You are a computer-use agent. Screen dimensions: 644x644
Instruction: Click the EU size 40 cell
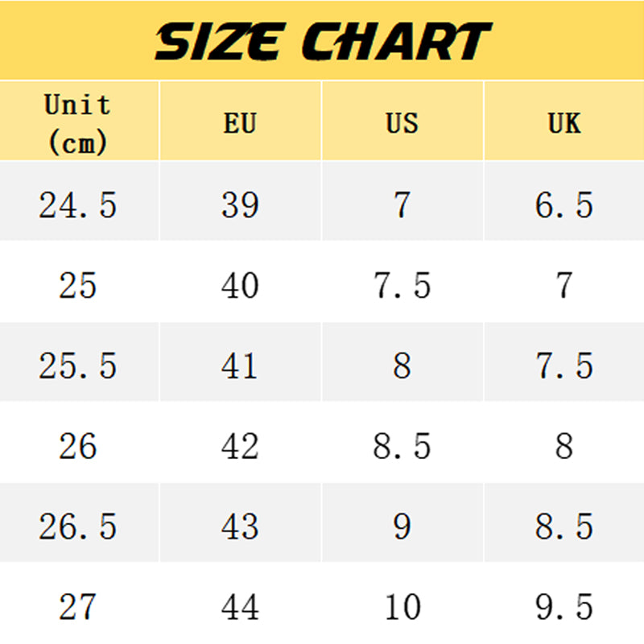(x=240, y=281)
